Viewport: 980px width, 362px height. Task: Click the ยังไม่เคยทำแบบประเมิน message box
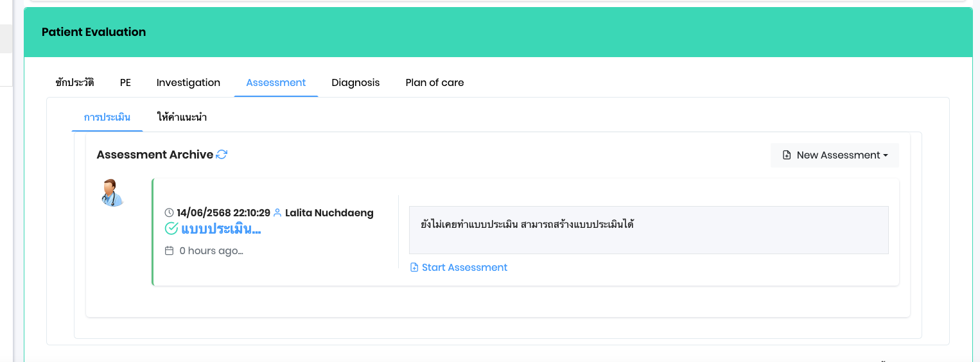click(x=649, y=230)
